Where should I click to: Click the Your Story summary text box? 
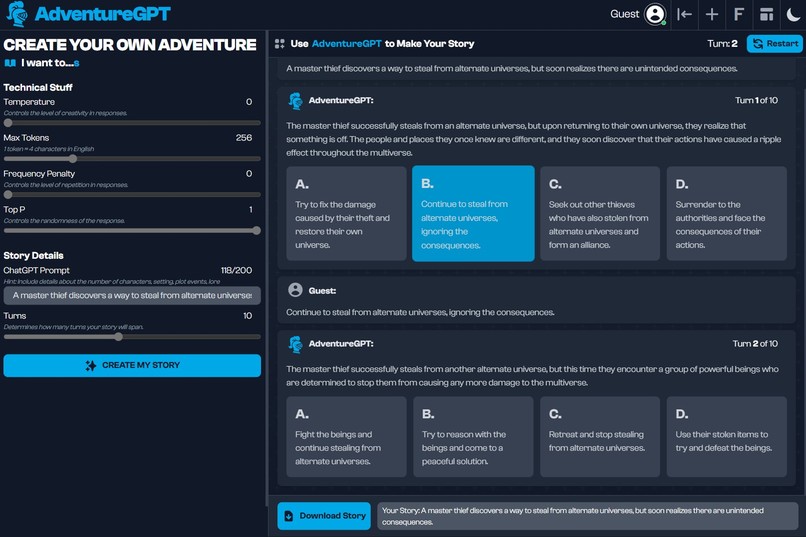[588, 516]
